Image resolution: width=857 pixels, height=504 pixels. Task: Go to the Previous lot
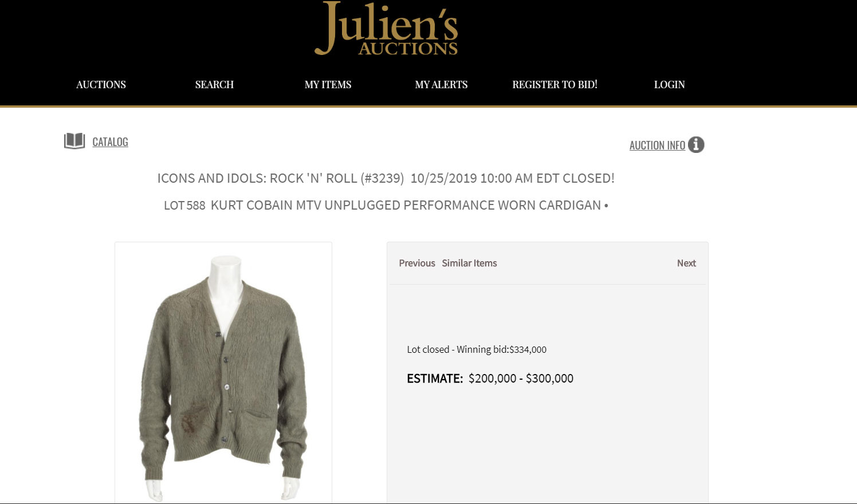417,263
